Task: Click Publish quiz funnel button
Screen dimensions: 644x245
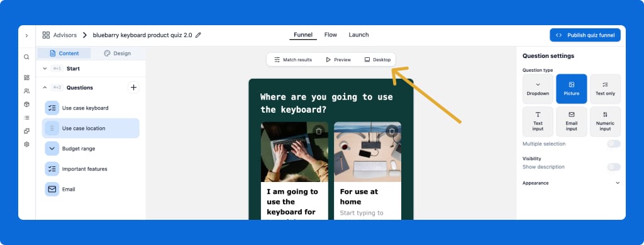Action: click(585, 35)
